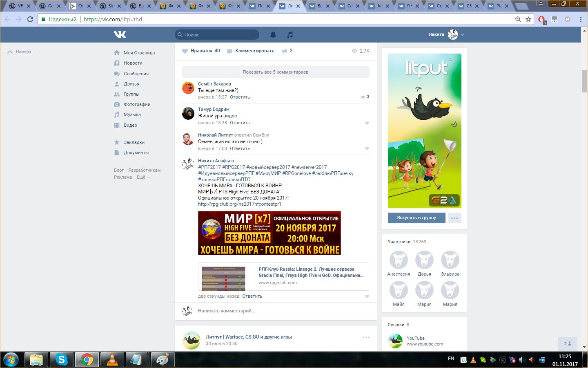Click the share megaphone icon on post
The height and width of the screenshot is (368, 588).
(284, 51)
